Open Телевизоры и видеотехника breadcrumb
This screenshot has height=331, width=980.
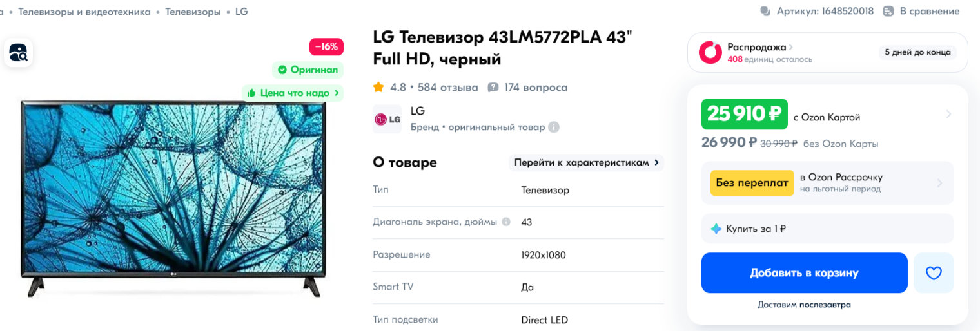click(x=84, y=12)
